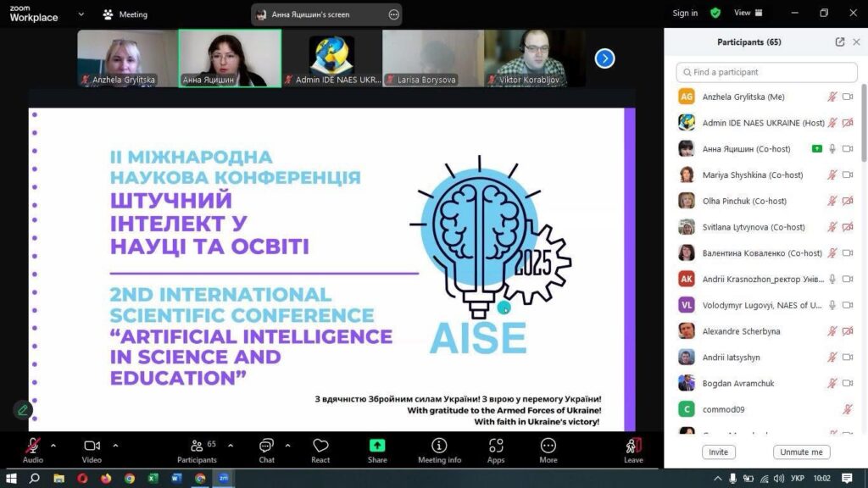Start screen sharing with Share button
The image size is (868, 488).
pyautogui.click(x=377, y=449)
